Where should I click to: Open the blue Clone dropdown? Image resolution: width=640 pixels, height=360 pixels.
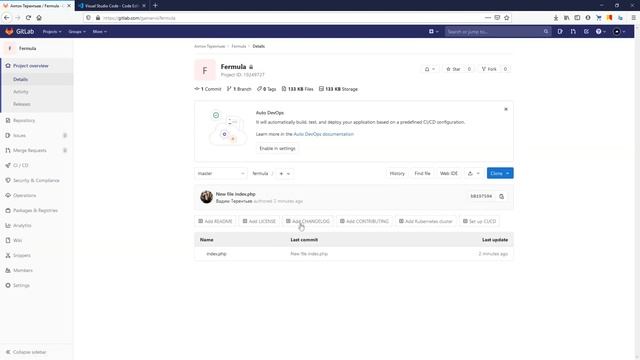click(500, 173)
